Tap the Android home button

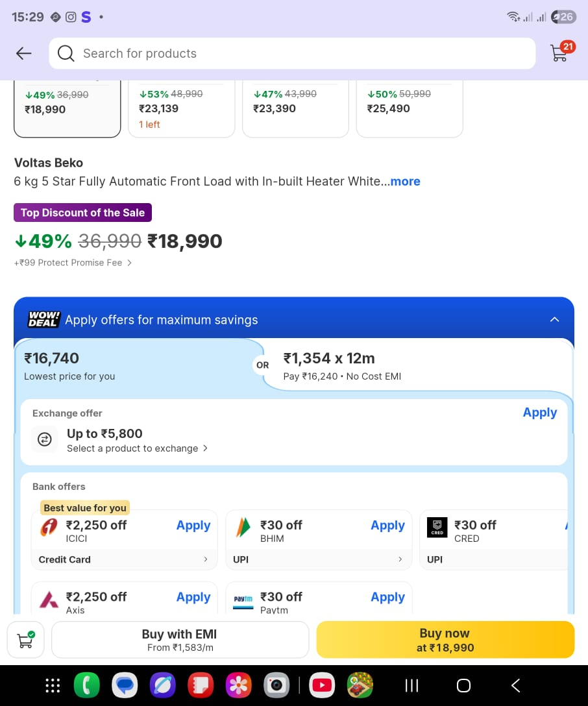tap(463, 685)
